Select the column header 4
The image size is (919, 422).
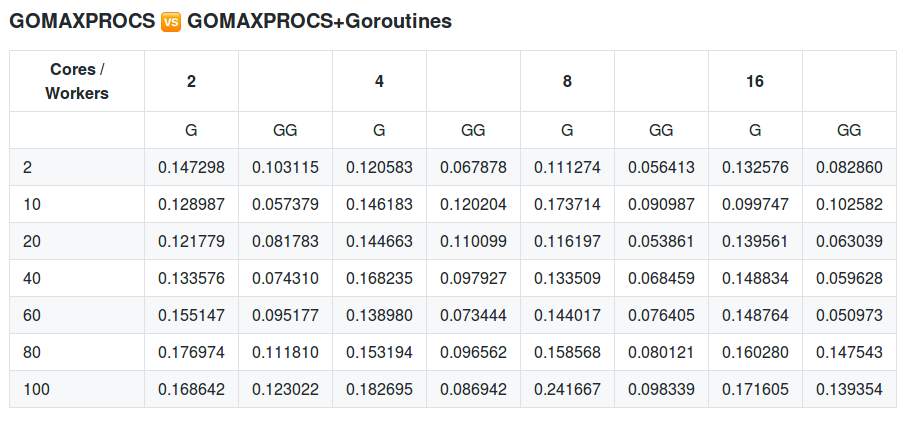coord(379,81)
